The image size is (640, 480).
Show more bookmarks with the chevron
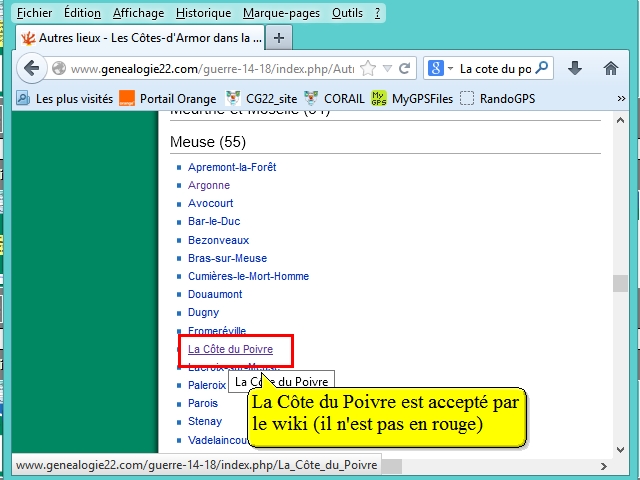[x=621, y=98]
